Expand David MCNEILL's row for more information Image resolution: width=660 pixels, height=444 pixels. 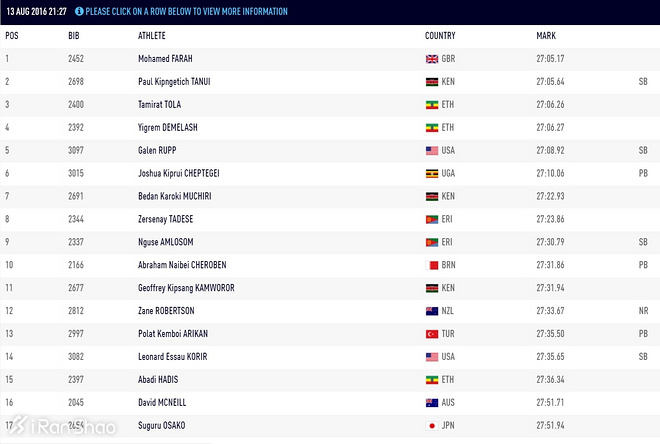(163, 402)
